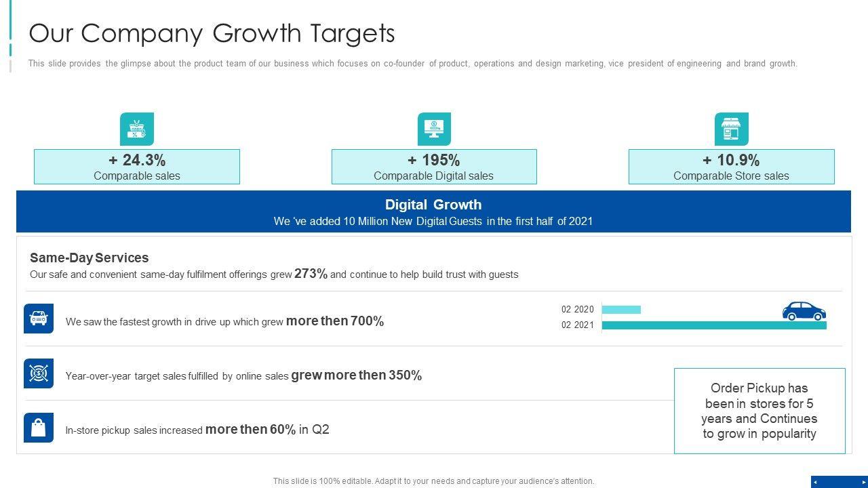Click the car graphic above the 2021 bar
Viewport: 868px width, 488px height.
click(804, 311)
